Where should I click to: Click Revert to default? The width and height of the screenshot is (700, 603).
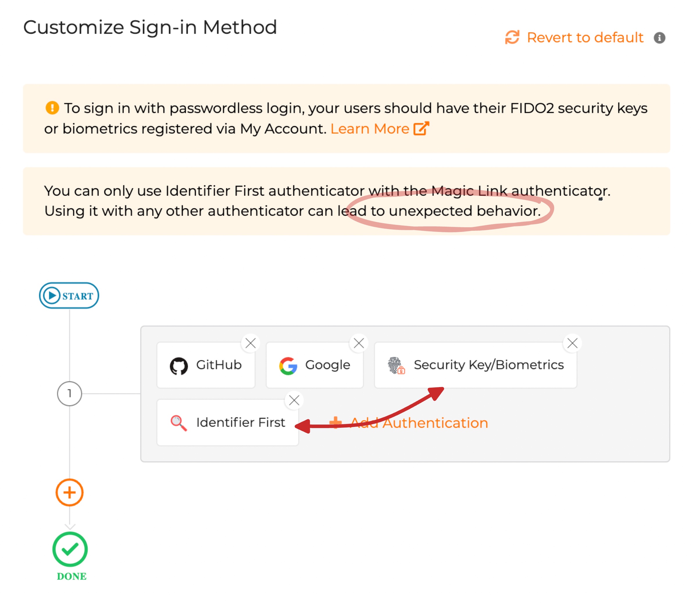pyautogui.click(x=584, y=37)
